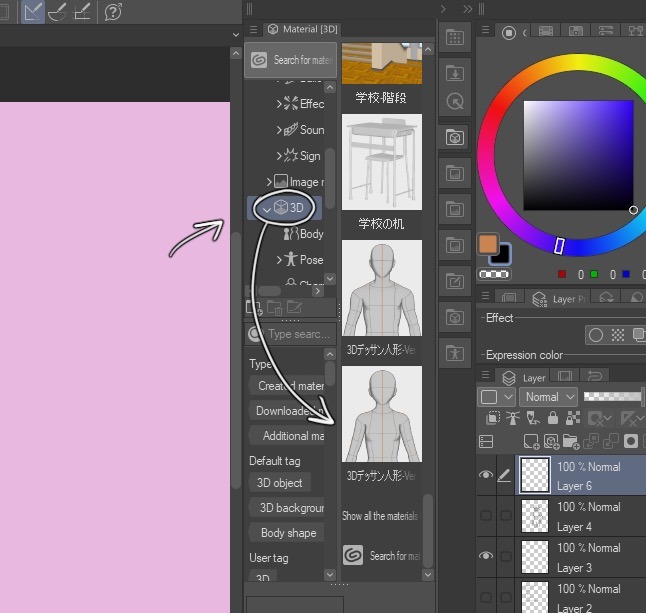Expand the Pose folder arrow
This screenshot has height=613, width=646.
[279, 260]
